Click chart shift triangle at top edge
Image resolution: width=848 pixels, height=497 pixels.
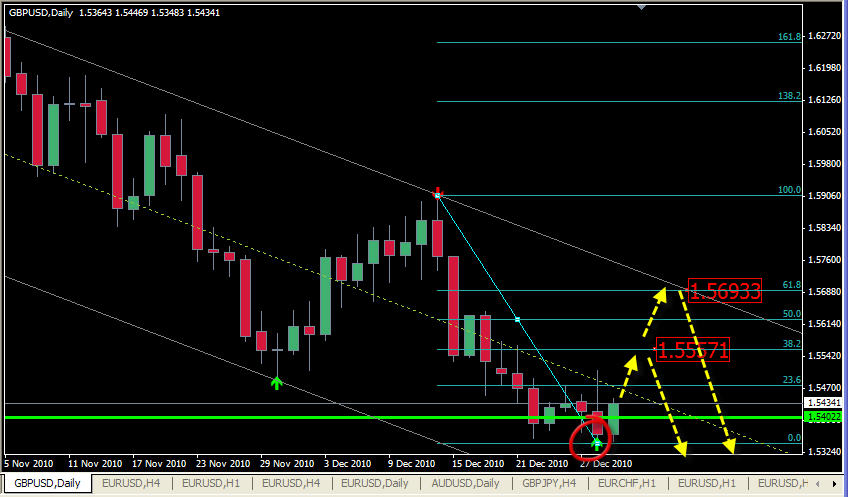coord(641,6)
